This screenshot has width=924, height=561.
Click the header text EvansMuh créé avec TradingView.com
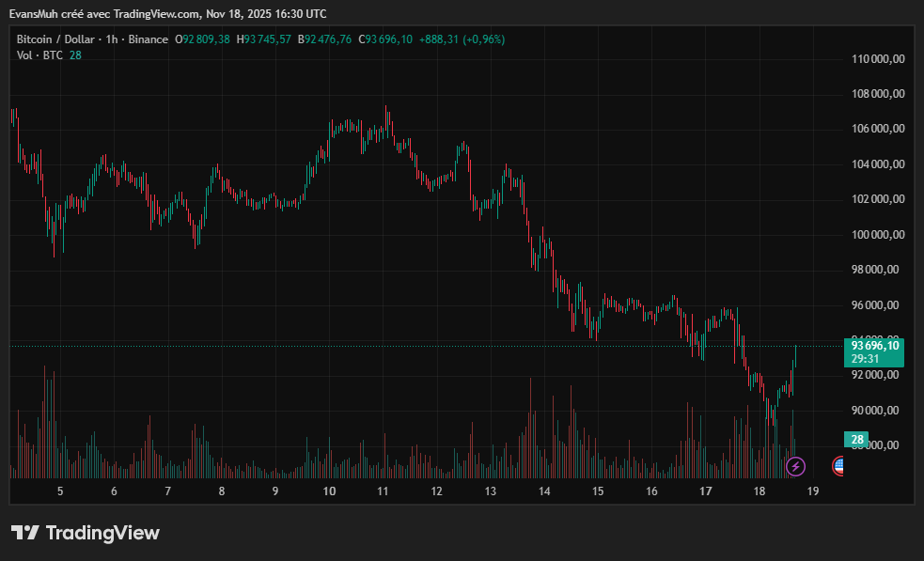click(x=103, y=13)
